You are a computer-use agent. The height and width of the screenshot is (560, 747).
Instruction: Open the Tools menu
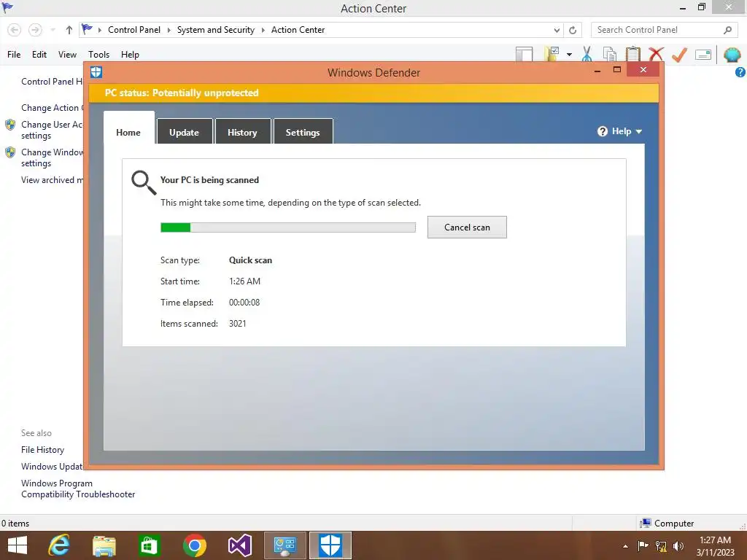pyautogui.click(x=98, y=54)
